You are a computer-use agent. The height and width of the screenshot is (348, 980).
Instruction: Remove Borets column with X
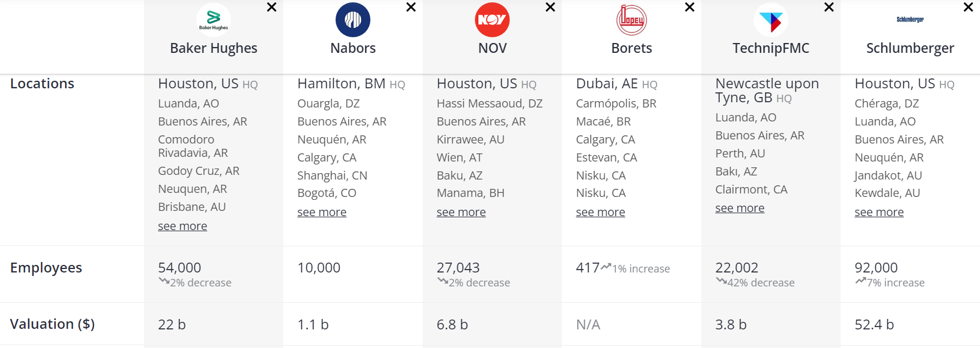point(690,8)
